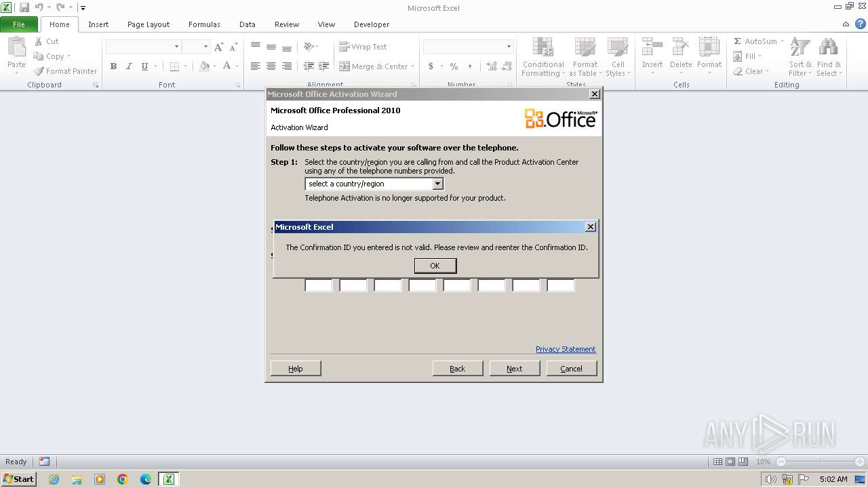Viewport: 868px width, 488px height.
Task: Click the Microsoft Office Excel Help icon
Action: tap(861, 24)
